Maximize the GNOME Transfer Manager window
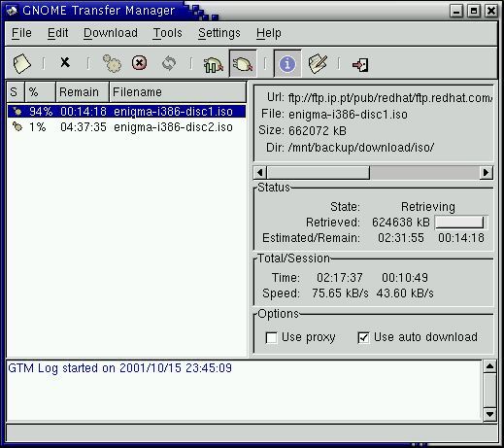Image resolution: width=504 pixels, height=448 pixels. coord(474,12)
